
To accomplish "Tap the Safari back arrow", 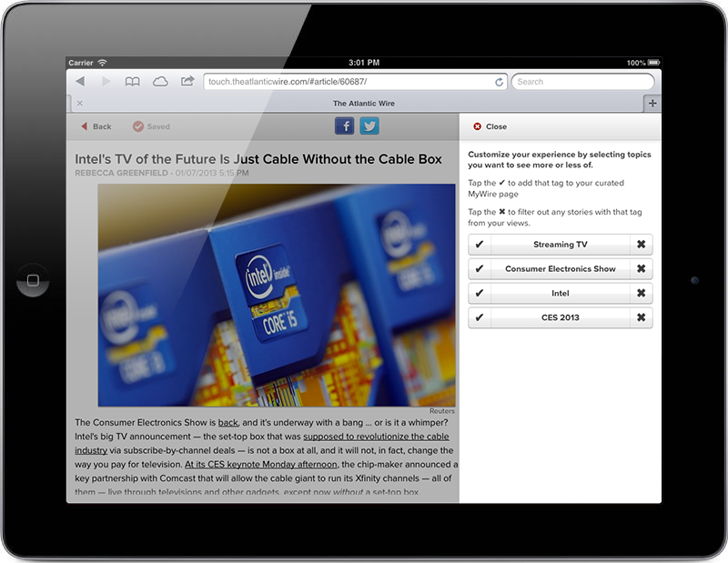I will (80, 82).
